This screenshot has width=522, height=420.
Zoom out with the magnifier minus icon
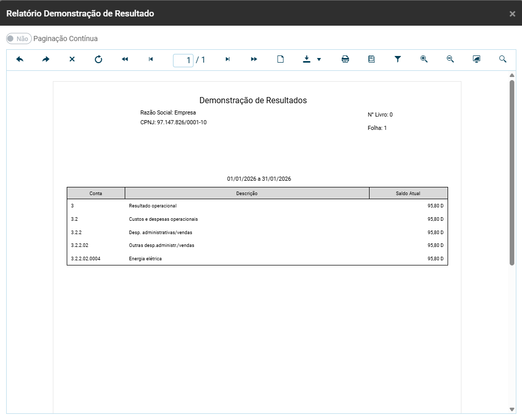450,59
